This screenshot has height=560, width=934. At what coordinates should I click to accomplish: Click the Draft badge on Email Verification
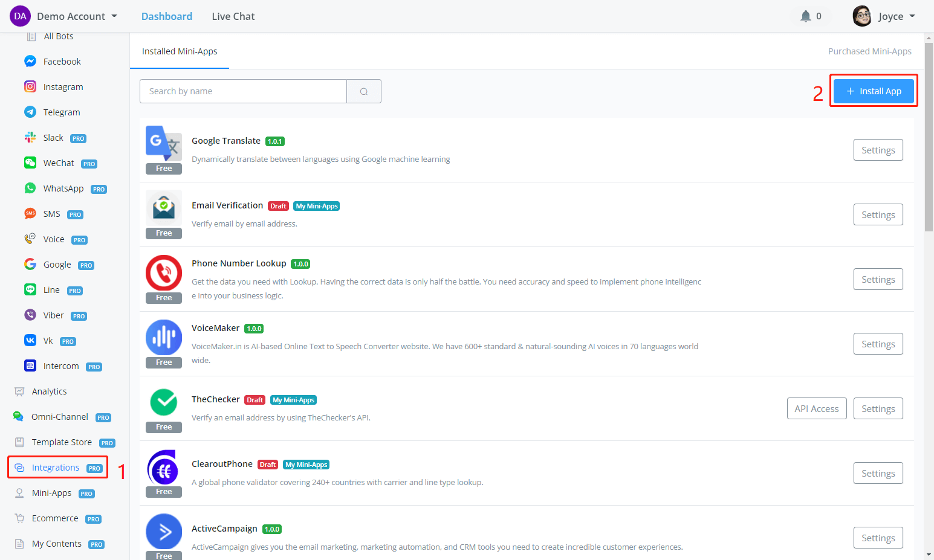tap(278, 206)
